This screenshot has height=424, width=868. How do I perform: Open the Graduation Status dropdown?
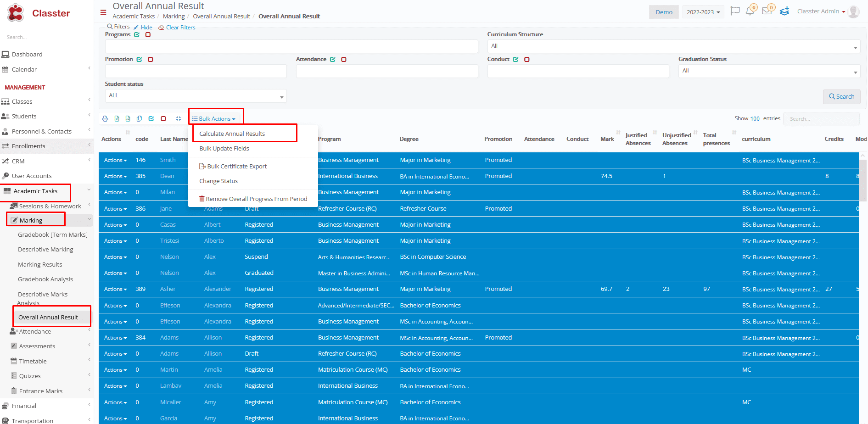coord(769,71)
